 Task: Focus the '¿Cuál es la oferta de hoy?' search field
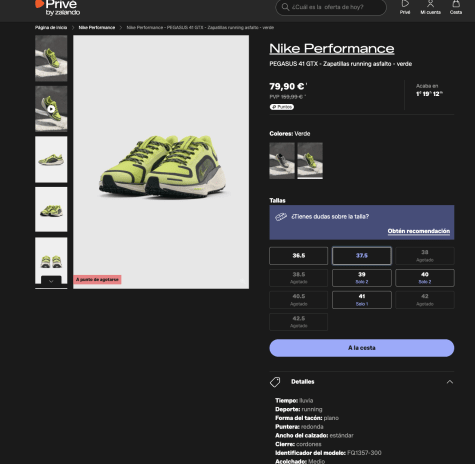click(331, 7)
